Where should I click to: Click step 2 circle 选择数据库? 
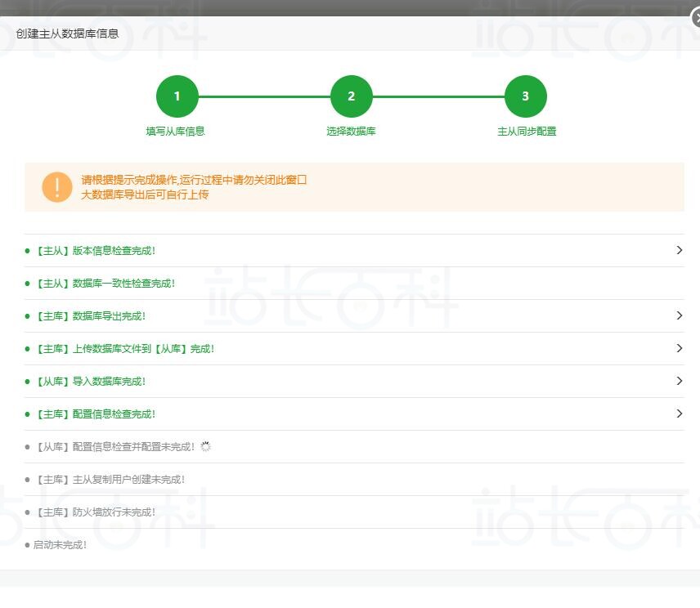(x=351, y=96)
